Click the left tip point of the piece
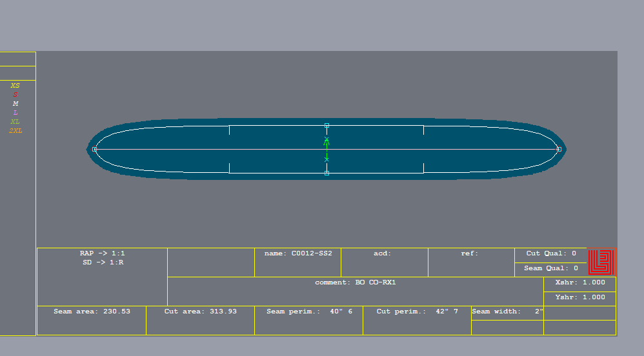This screenshot has height=356, width=644. pos(94,149)
